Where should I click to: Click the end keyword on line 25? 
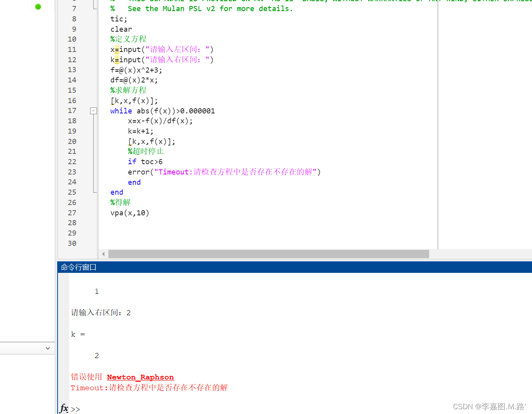[116, 192]
